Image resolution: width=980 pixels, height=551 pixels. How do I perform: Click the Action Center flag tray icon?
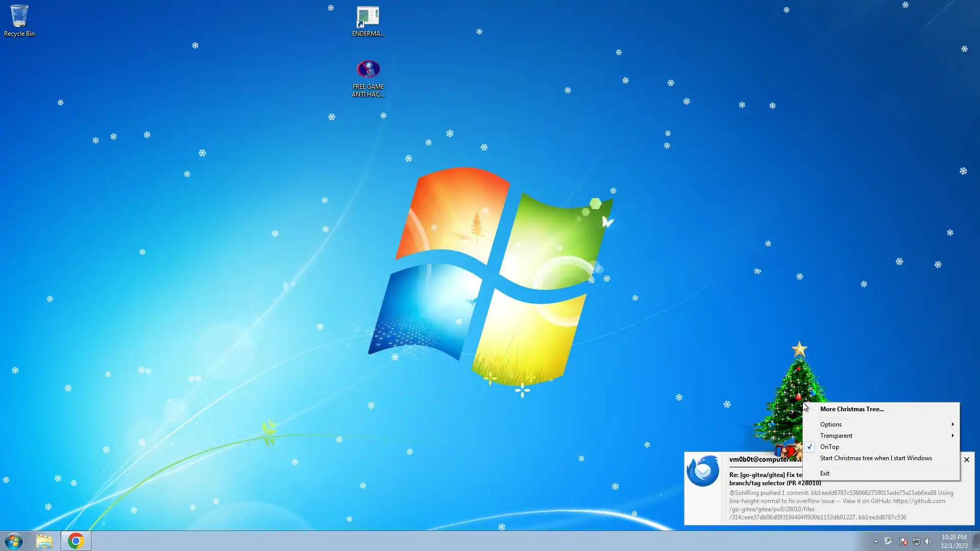click(903, 541)
